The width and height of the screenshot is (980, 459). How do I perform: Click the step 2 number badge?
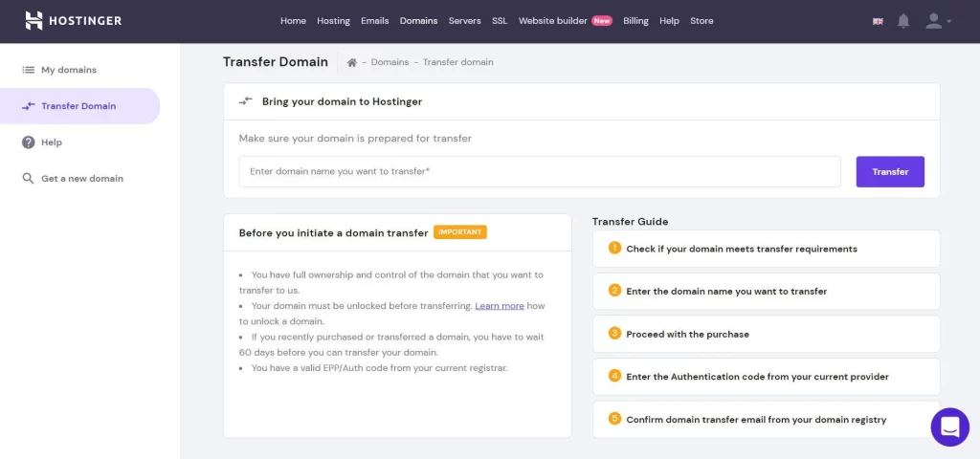tap(614, 291)
